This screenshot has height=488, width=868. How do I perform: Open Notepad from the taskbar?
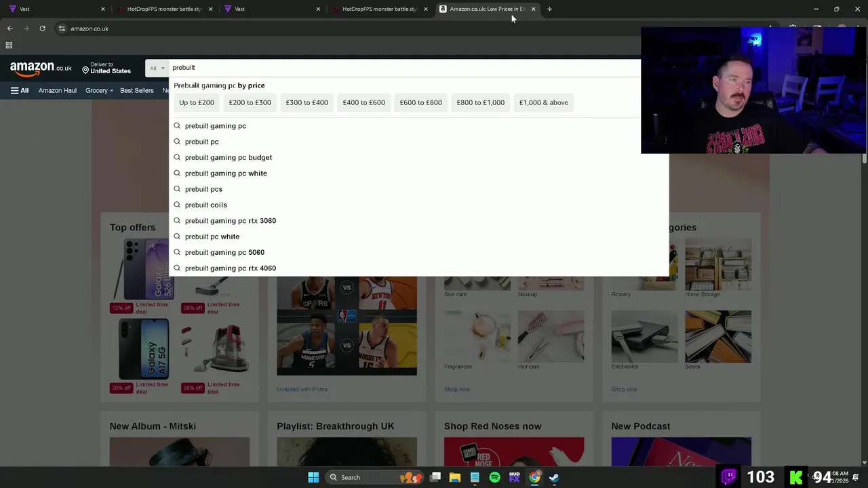click(475, 477)
